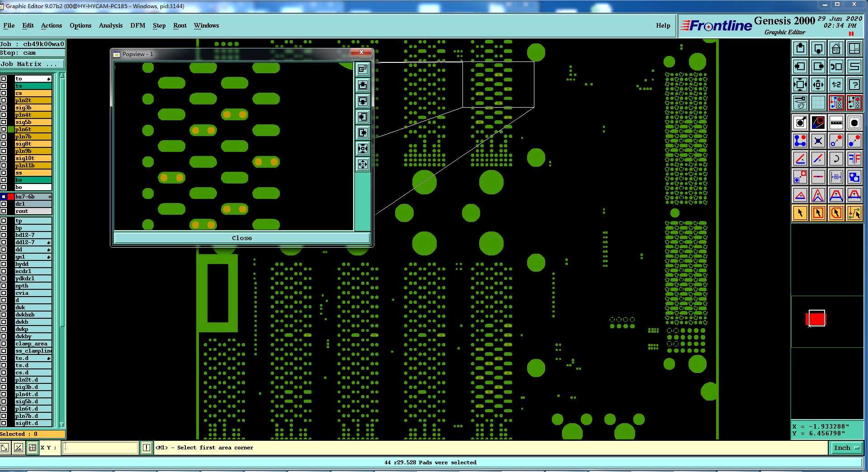
Task: Open the Help menu
Action: point(663,26)
